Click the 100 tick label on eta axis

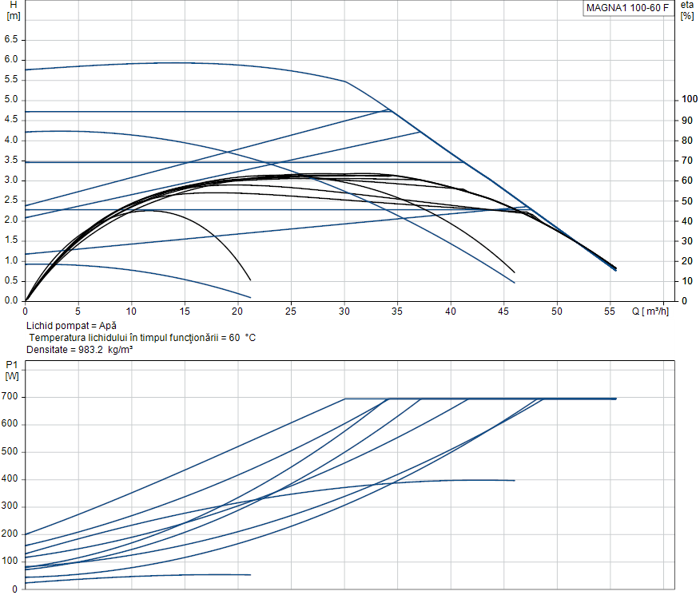(690, 100)
